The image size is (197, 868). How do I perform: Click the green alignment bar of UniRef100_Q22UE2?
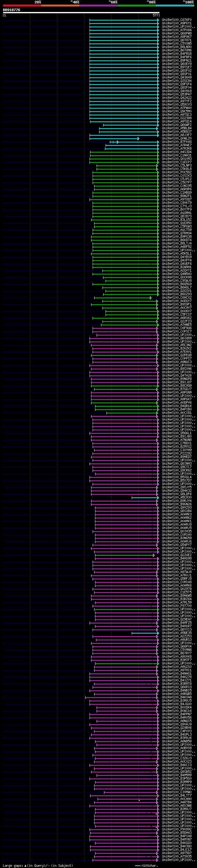[x=125, y=555]
